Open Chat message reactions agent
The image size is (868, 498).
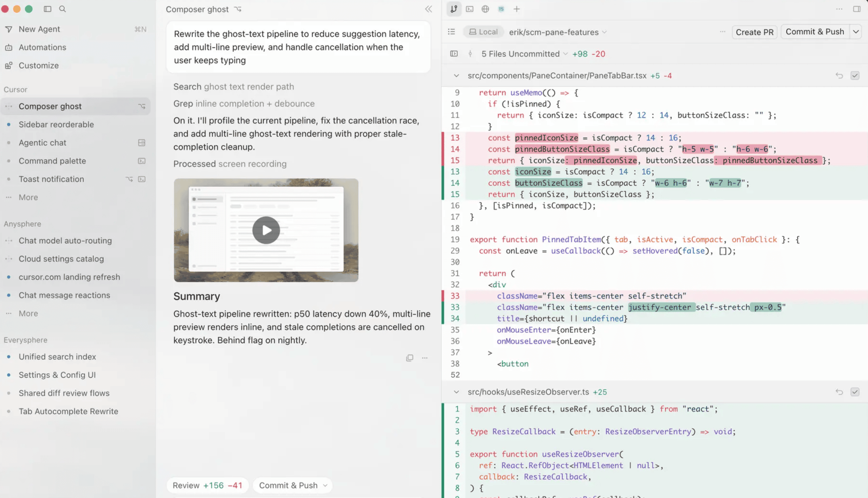(x=75, y=295)
